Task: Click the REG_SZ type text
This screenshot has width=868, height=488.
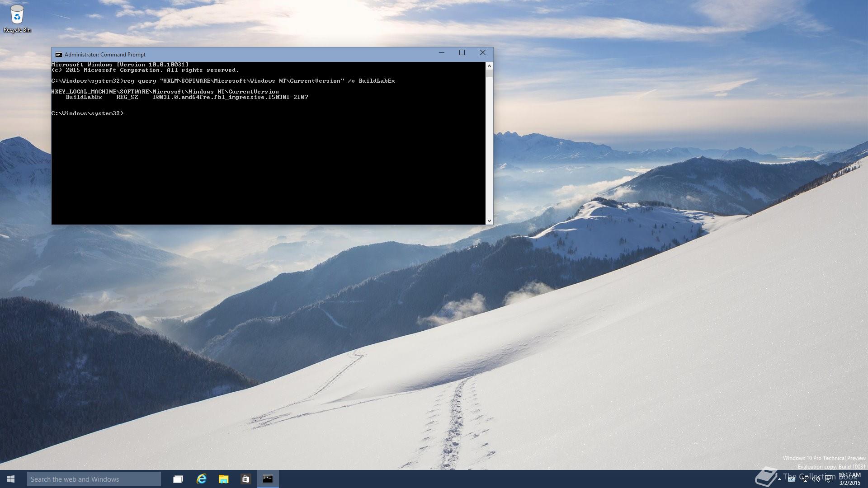Action: pyautogui.click(x=127, y=97)
